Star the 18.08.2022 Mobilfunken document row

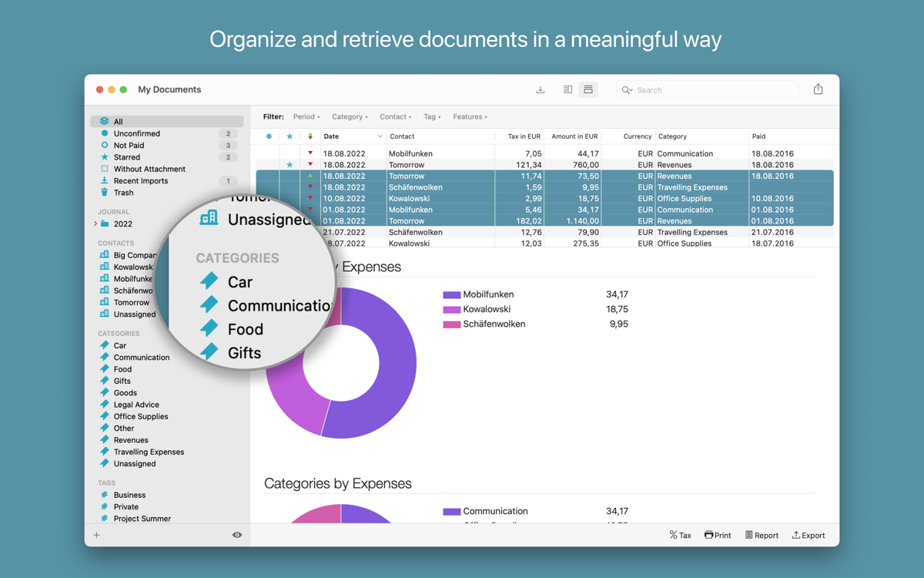[289, 153]
